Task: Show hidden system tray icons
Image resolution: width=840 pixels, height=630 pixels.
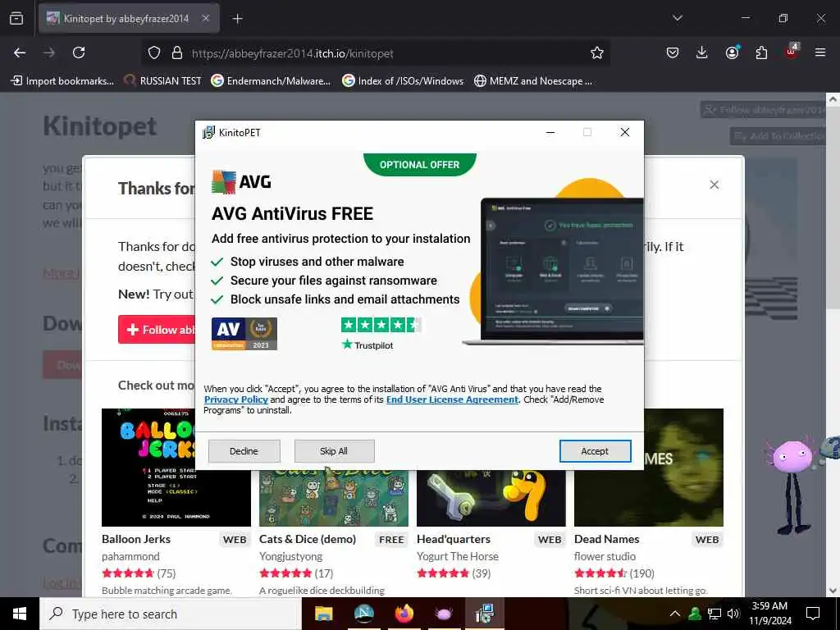Action: coord(675,614)
